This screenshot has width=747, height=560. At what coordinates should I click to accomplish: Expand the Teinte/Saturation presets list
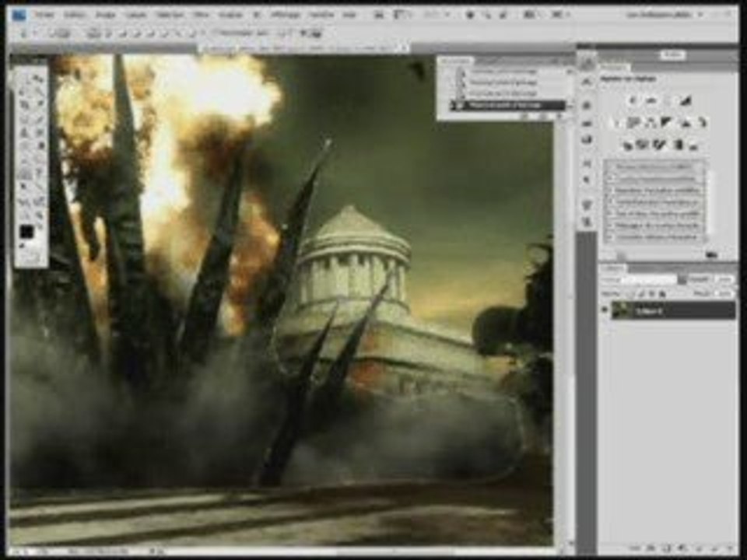610,201
